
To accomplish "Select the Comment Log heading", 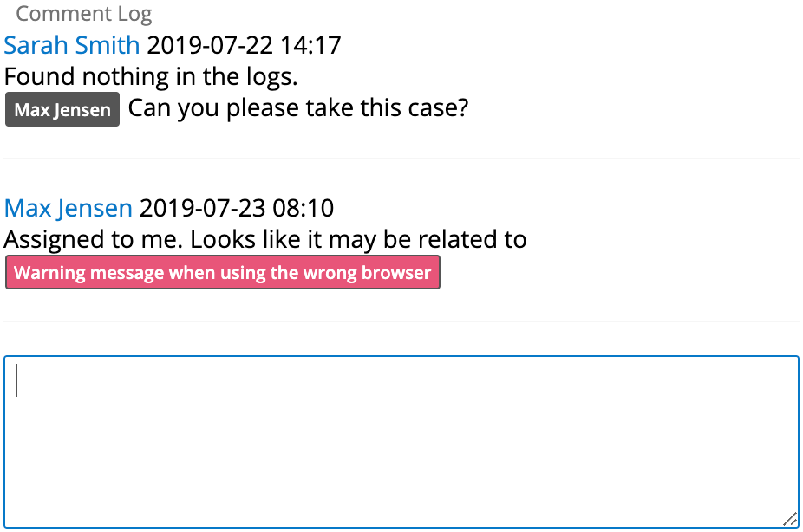I will point(83,14).
